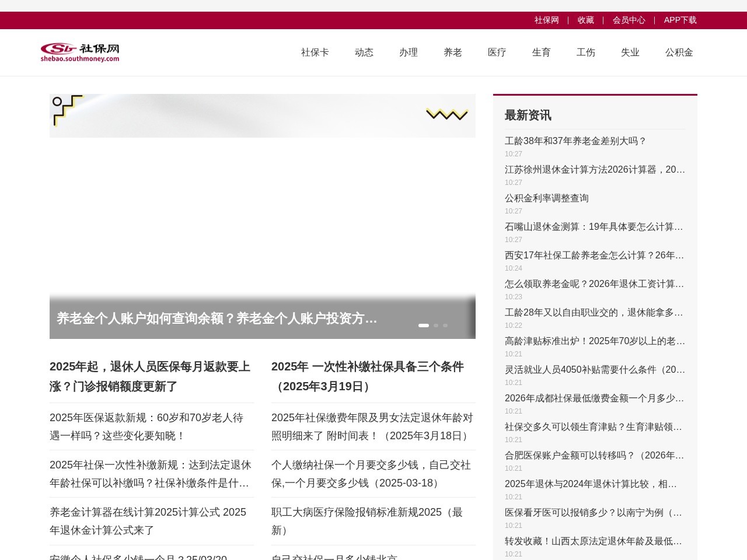The height and width of the screenshot is (560, 747).
Task: Click the carousel banner image
Action: click(263, 216)
